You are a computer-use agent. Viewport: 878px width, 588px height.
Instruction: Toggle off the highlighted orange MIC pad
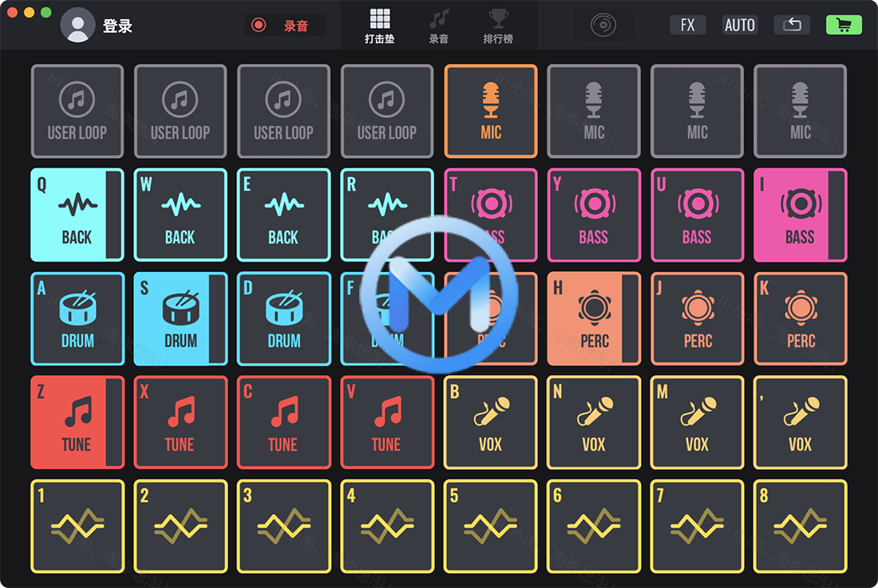[490, 111]
